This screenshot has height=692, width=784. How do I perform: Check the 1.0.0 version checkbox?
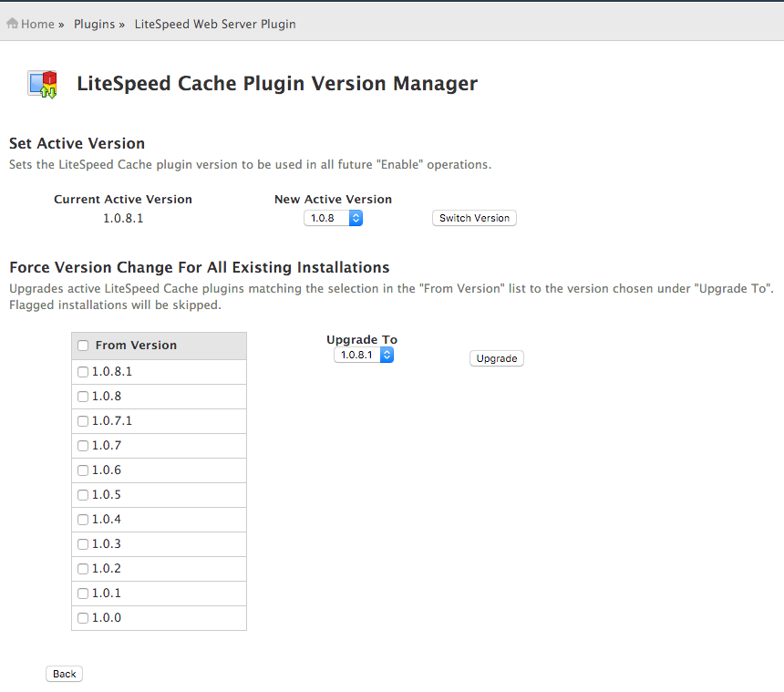pyautogui.click(x=83, y=618)
